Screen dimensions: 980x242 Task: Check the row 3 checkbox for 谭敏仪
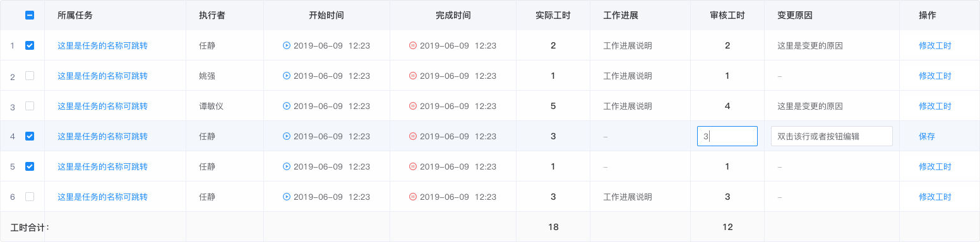click(x=30, y=106)
